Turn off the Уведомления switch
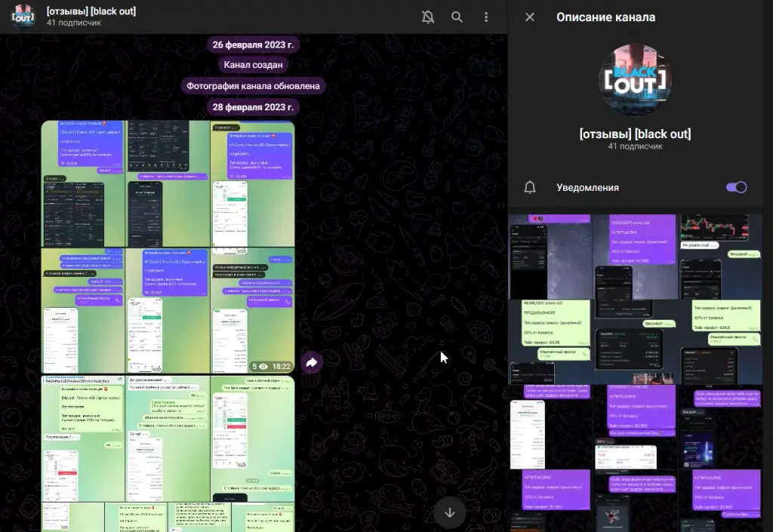This screenshot has height=532, width=773. pyautogui.click(x=737, y=187)
